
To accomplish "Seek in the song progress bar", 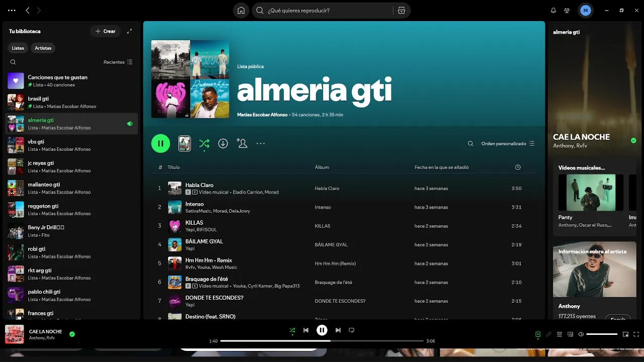I will pyautogui.click(x=322, y=341).
